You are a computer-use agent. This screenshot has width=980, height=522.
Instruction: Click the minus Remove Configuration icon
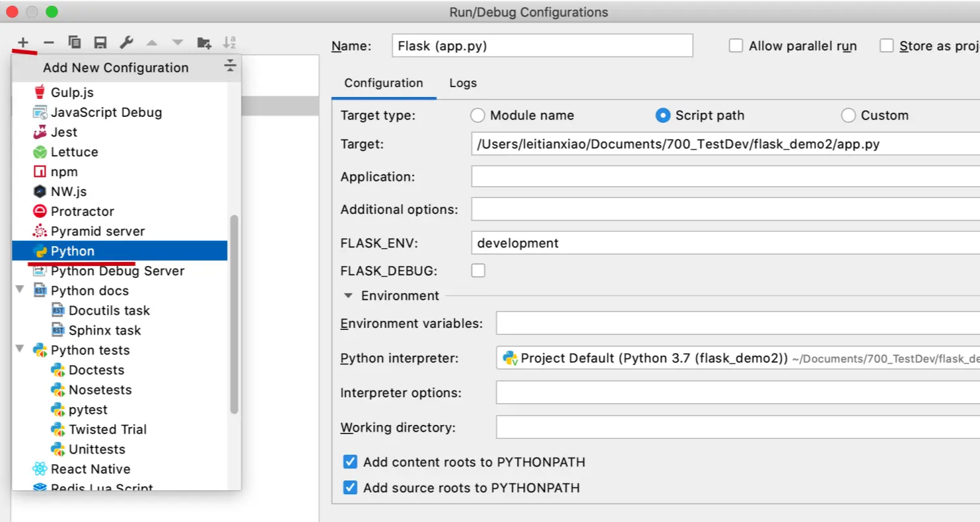[x=49, y=43]
